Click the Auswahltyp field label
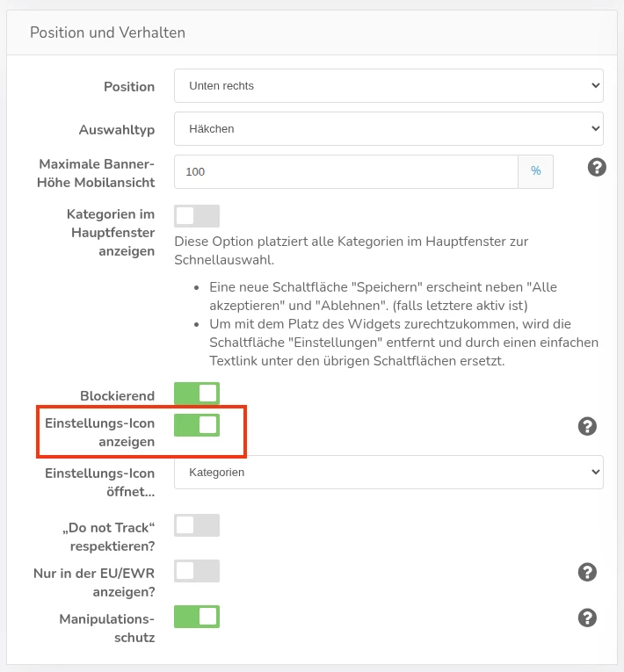Screen dimensions: 624x672 tap(117, 130)
